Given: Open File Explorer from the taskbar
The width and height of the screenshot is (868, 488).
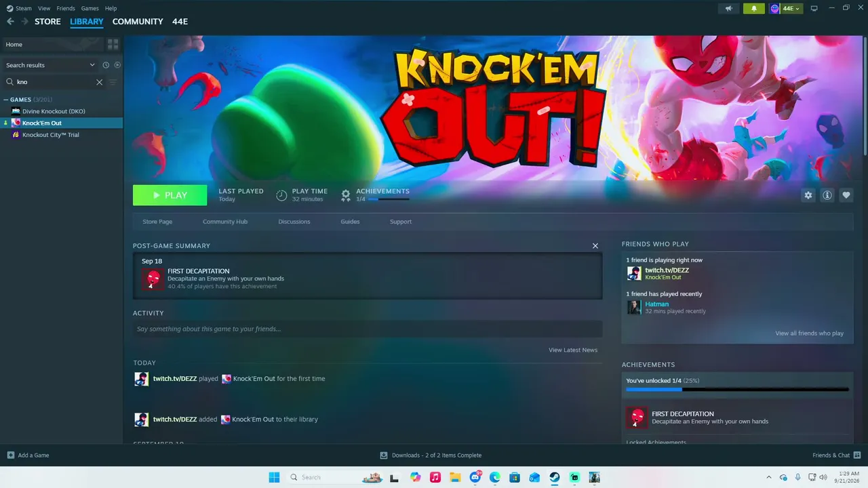Looking at the screenshot, I should 455,477.
